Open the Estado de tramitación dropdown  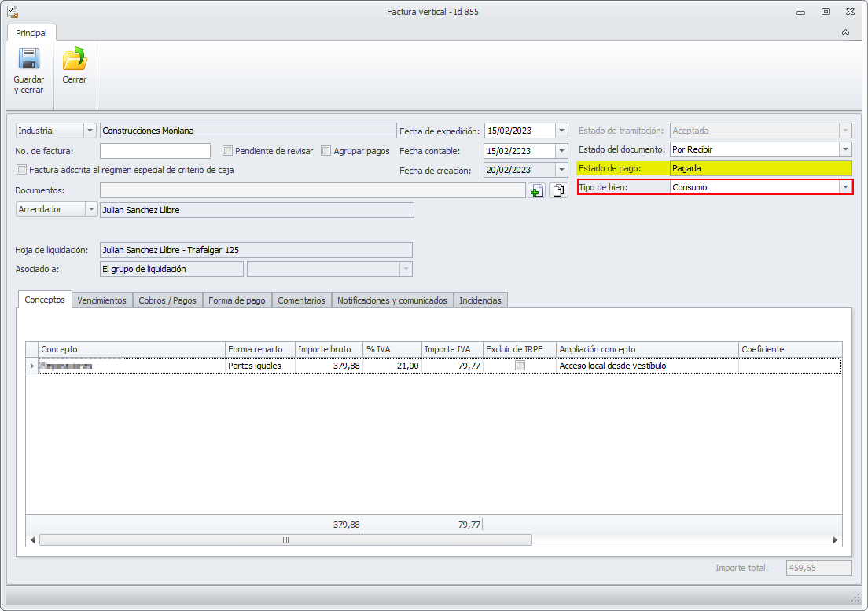[845, 131]
